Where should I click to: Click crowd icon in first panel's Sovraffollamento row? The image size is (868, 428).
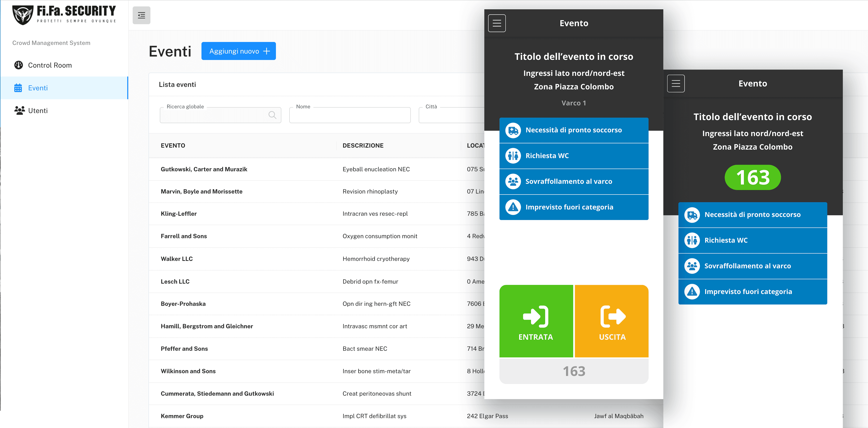(x=513, y=181)
